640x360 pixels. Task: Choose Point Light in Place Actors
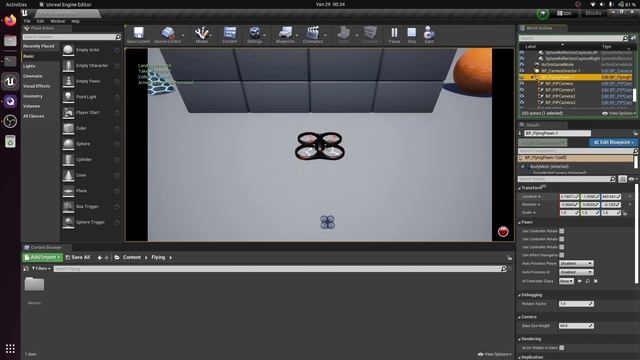pos(91,97)
